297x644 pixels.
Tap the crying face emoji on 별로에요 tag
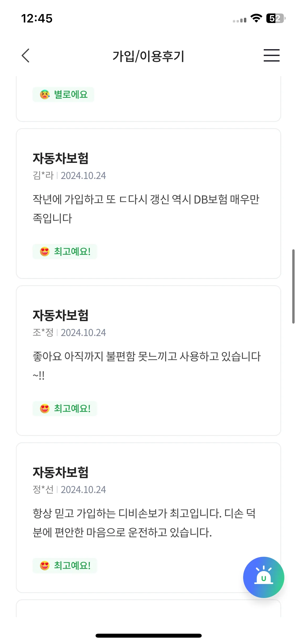(x=45, y=94)
